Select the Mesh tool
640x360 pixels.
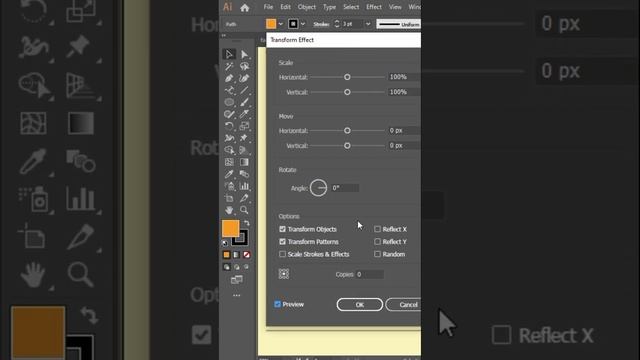tap(229, 162)
